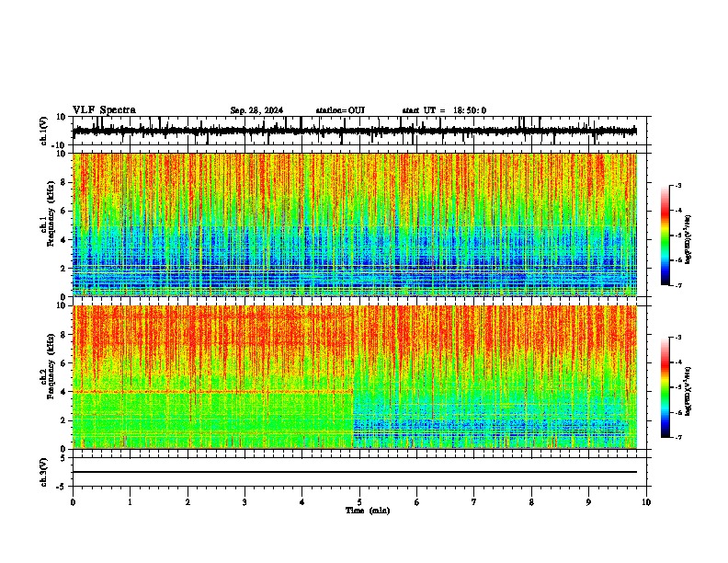The image size is (728, 563).
Task: Select the "-3" label on ch.1 colorbar
Action: pyautogui.click(x=677, y=186)
